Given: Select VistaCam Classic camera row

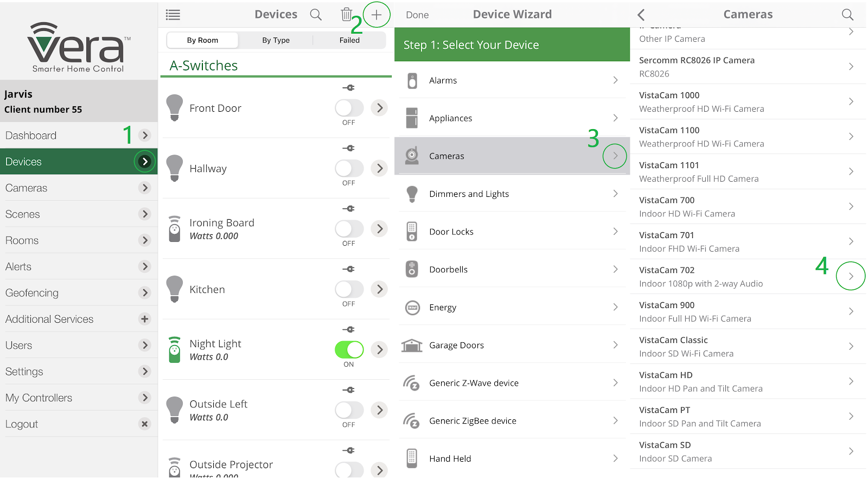Looking at the screenshot, I should point(748,347).
